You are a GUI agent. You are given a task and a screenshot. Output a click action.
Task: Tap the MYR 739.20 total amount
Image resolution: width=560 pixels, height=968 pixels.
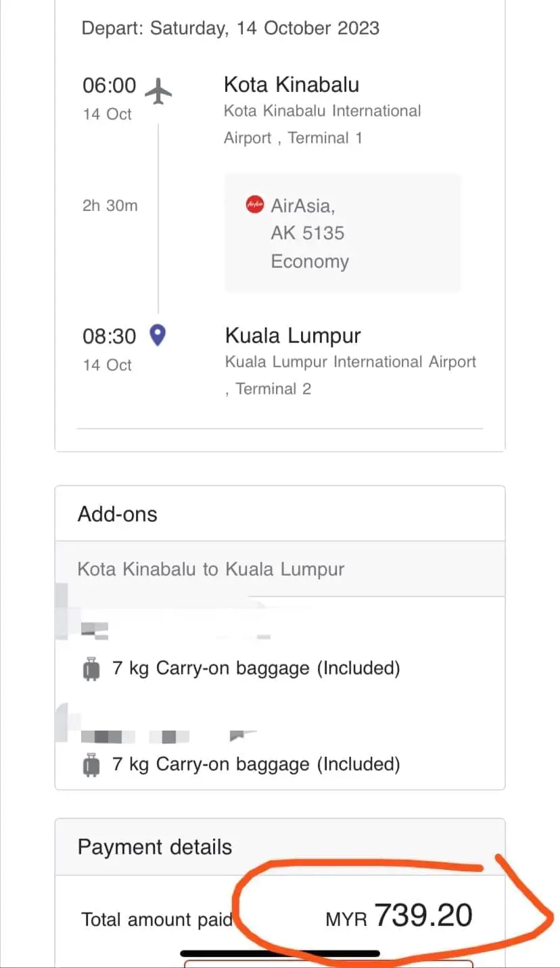(x=399, y=917)
